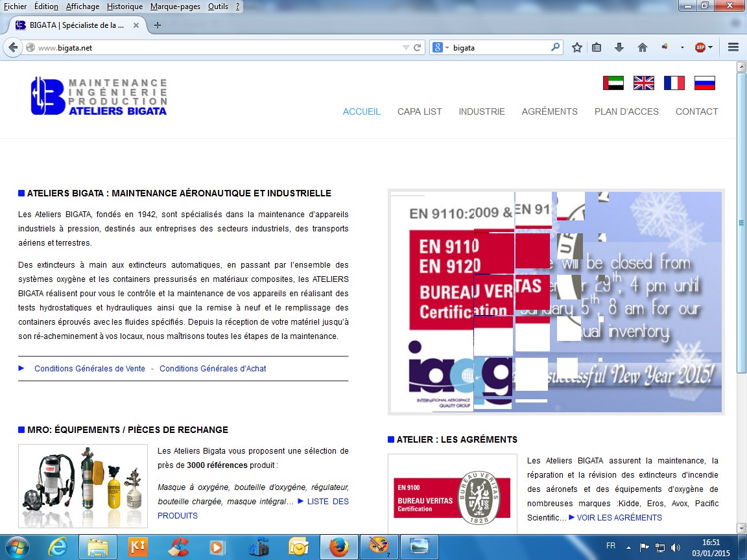Switch site language to English via the UK flag
The width and height of the screenshot is (747, 560).
pos(644,83)
